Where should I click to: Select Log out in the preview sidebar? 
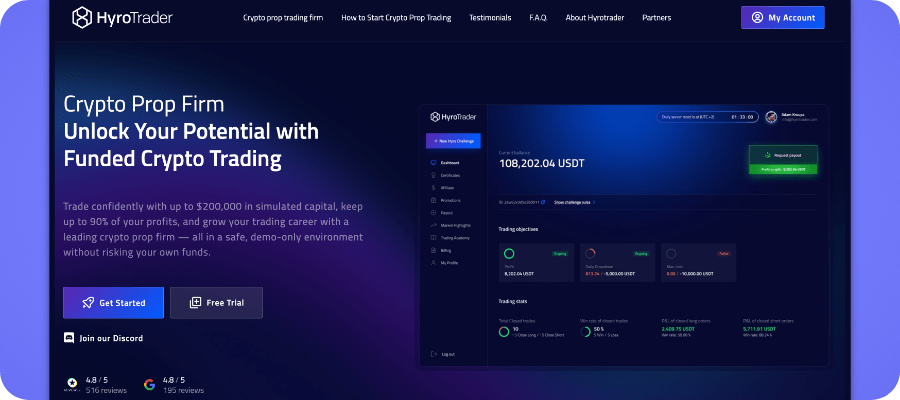446,354
